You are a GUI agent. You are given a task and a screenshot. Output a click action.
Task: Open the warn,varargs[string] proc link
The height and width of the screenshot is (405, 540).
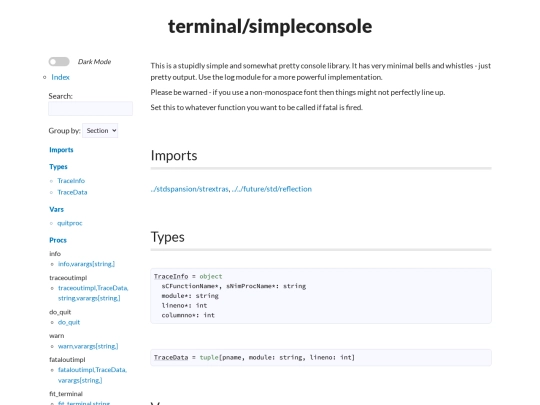coord(88,346)
